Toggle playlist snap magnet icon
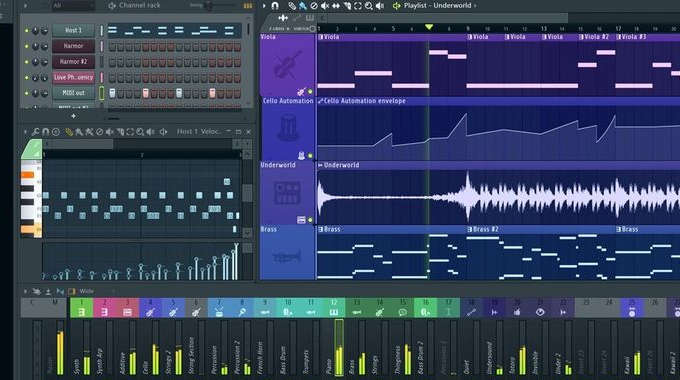 pos(275,6)
